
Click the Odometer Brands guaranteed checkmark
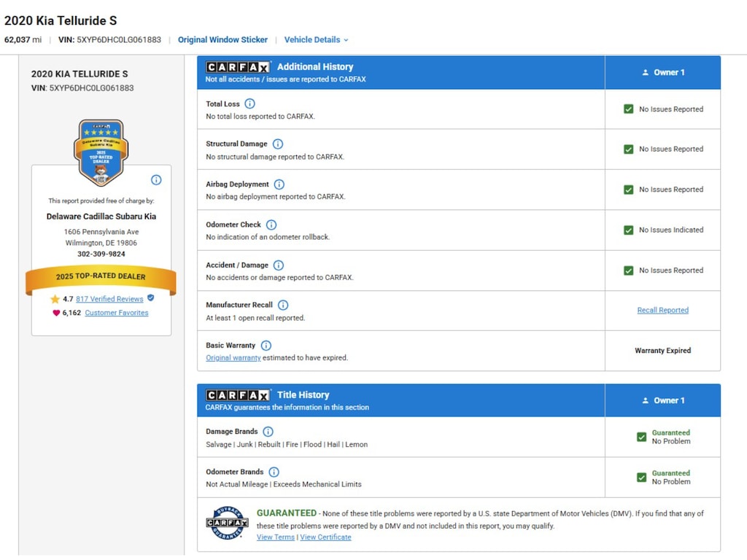tap(642, 477)
